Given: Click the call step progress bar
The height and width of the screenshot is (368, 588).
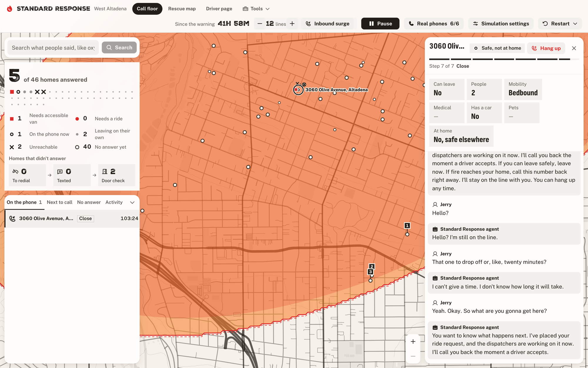Looking at the screenshot, I should pos(504,59).
